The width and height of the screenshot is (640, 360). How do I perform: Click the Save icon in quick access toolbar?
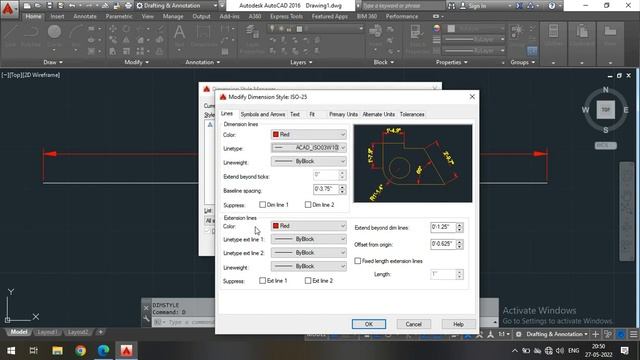49,6
